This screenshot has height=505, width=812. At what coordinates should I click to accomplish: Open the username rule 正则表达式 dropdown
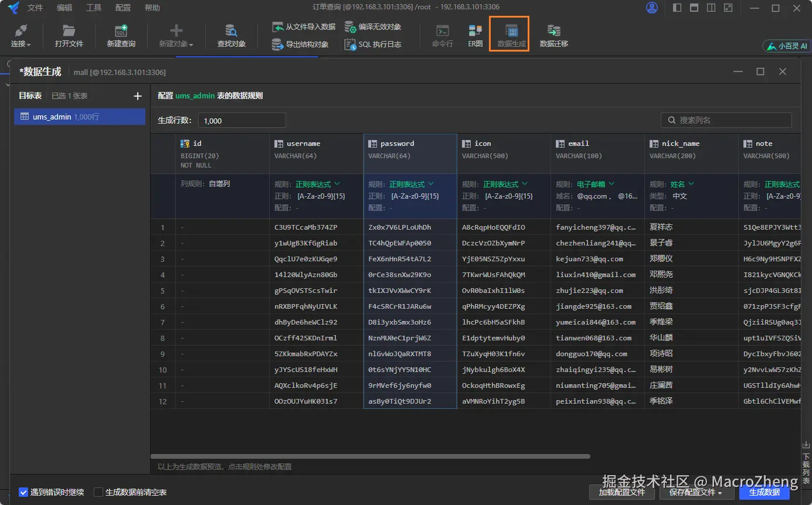click(x=318, y=184)
